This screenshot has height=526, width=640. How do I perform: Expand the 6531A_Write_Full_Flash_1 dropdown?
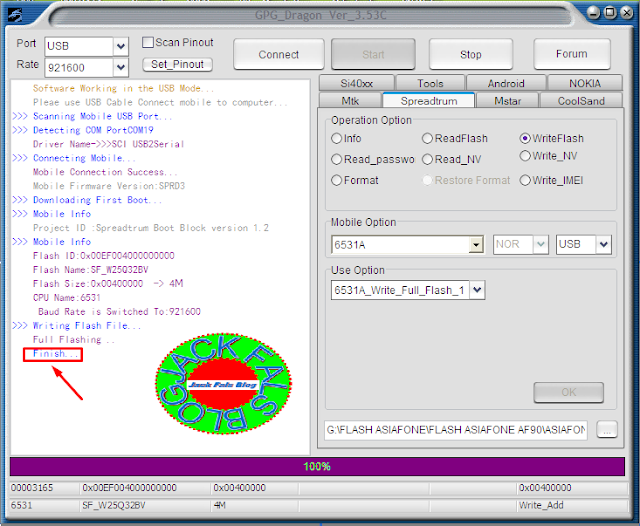point(477,290)
